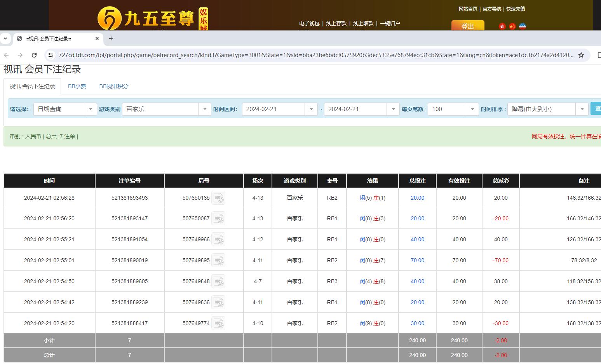The width and height of the screenshot is (601, 364).
Task: View site information icon in address bar
Action: [51, 55]
